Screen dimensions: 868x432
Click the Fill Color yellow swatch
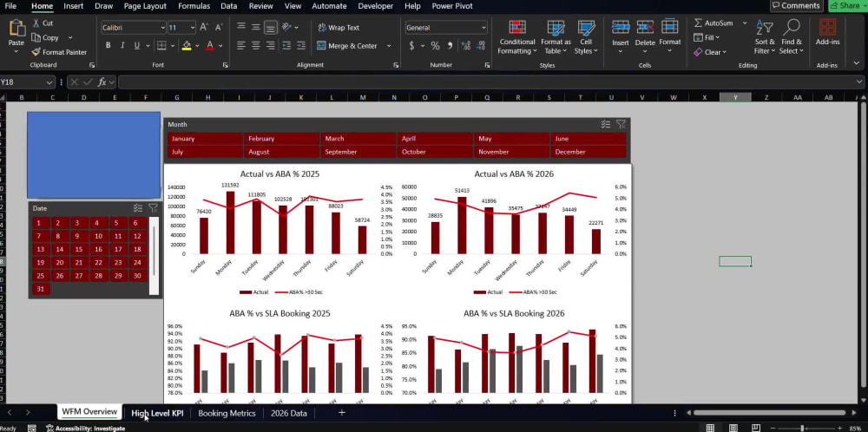[187, 45]
